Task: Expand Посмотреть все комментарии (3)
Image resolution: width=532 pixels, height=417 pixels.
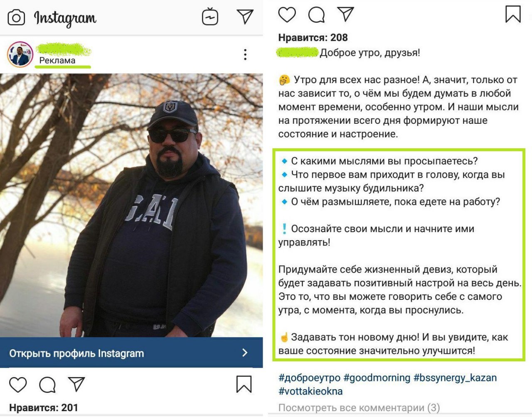Action: click(359, 407)
